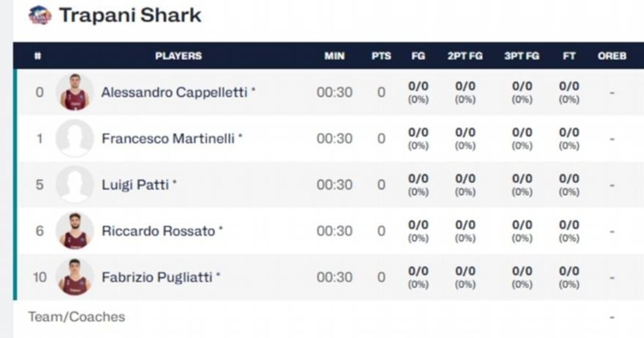This screenshot has height=338, width=644.
Task: Click the Team/Coaches row label
Action: coord(77,317)
